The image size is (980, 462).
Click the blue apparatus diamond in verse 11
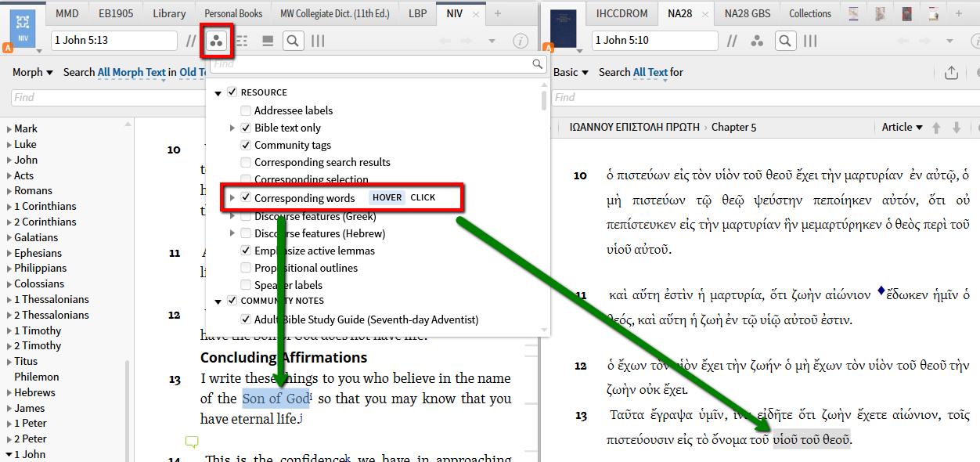[881, 291]
